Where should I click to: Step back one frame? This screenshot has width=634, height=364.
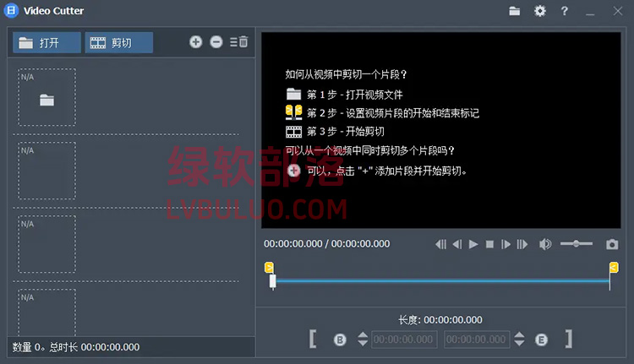[457, 244]
